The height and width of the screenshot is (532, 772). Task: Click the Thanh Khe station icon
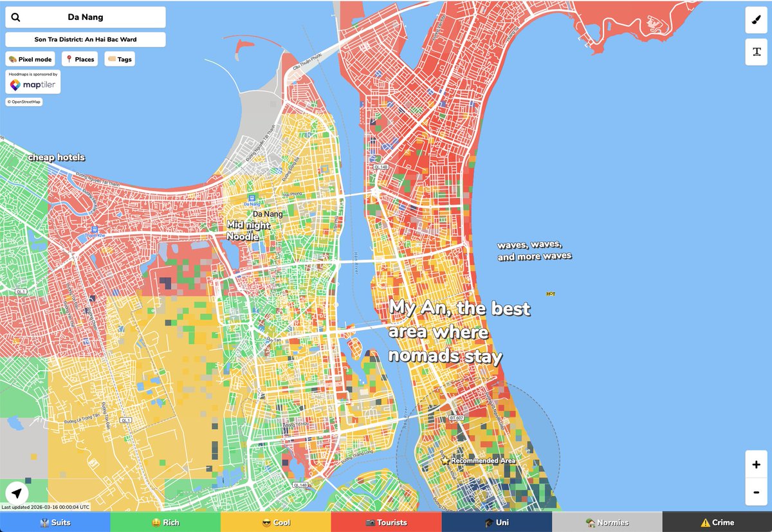click(94, 228)
